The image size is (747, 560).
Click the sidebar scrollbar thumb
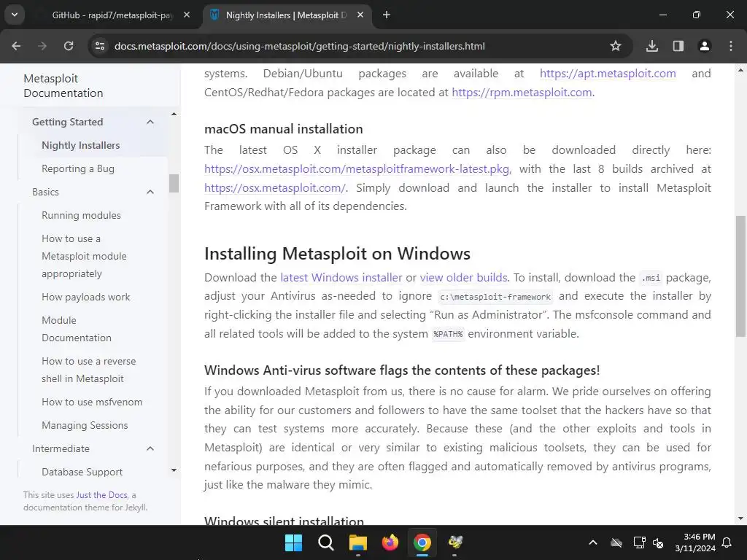click(174, 183)
